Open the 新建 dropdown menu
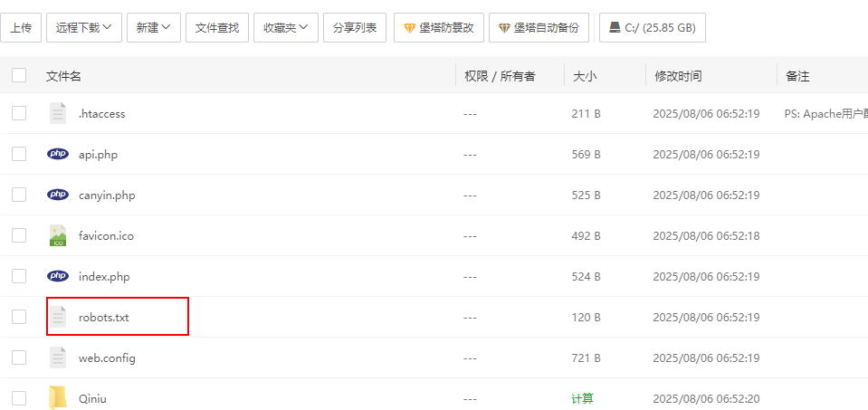 (154, 27)
